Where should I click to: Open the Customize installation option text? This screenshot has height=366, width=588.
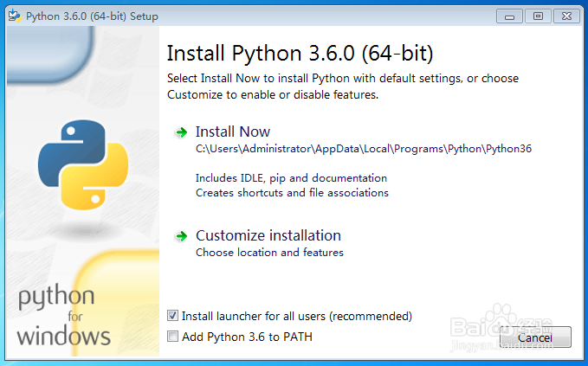(268, 235)
